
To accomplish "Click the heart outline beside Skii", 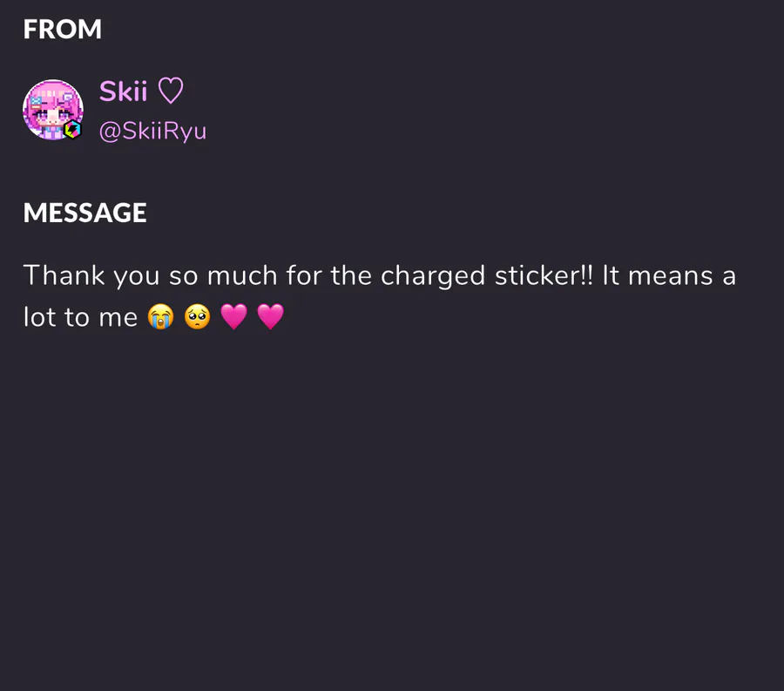I will (x=171, y=91).
